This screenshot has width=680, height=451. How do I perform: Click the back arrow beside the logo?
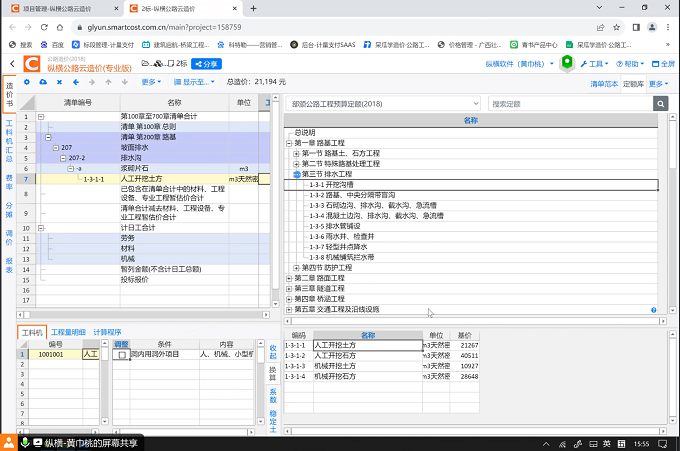tap(11, 64)
